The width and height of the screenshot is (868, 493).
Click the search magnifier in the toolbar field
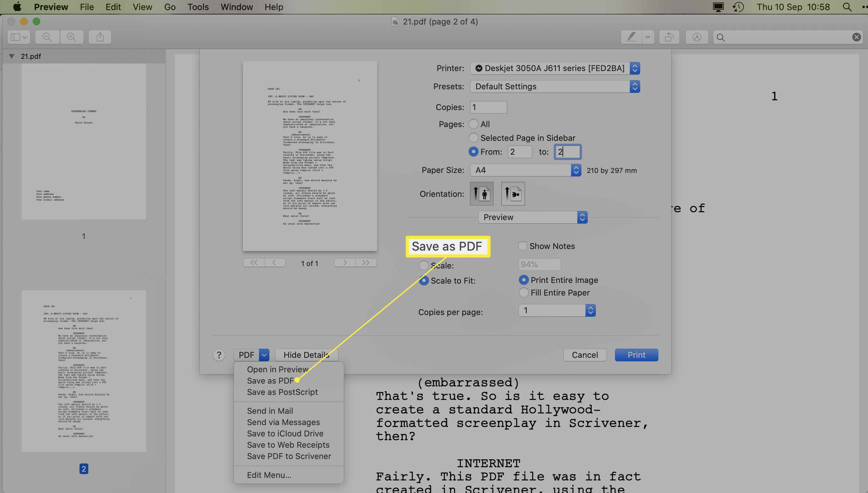pyautogui.click(x=721, y=37)
